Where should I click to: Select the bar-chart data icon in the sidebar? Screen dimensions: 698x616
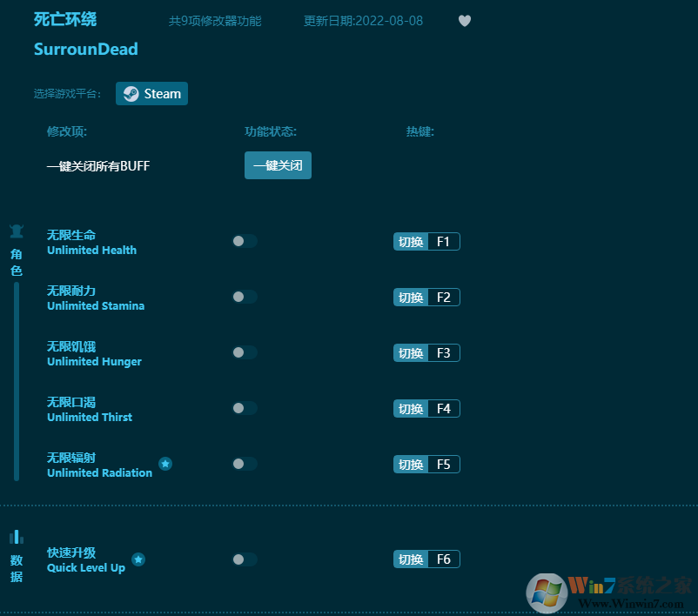click(x=16, y=537)
